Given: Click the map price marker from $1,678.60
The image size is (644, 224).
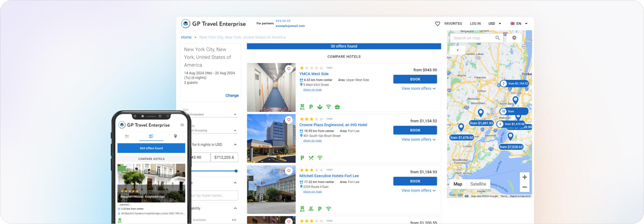Looking at the screenshot, I should [462, 138].
